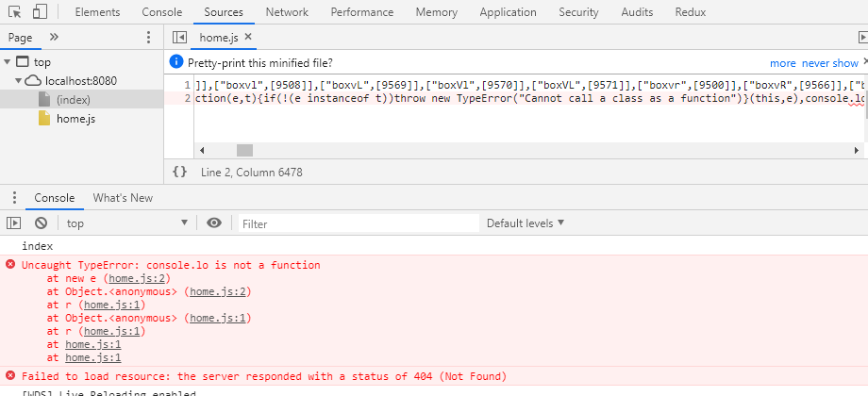
Task: Pretty-print with the curly braces icon
Action: pos(180,172)
